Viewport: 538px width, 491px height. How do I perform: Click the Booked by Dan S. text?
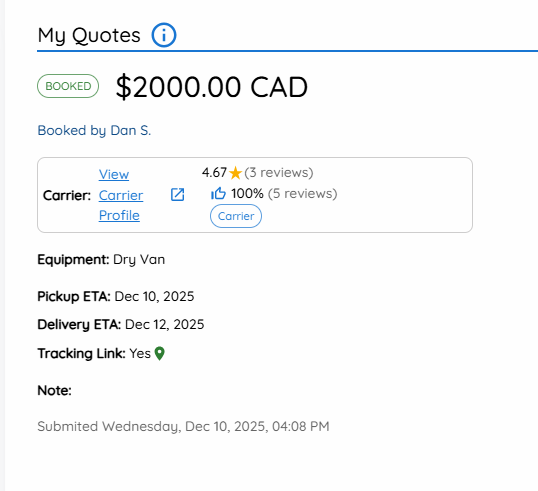pyautogui.click(x=94, y=130)
